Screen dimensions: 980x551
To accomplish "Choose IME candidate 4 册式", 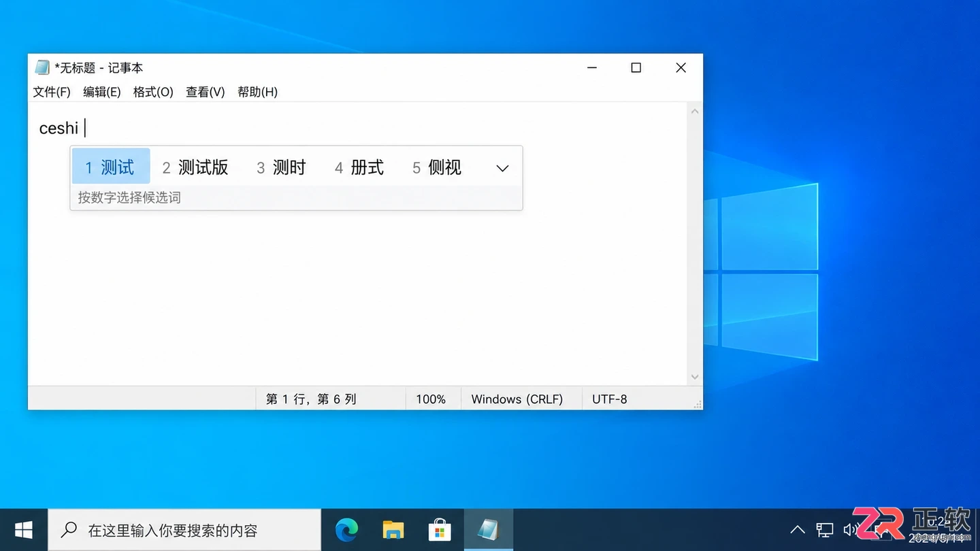I will [359, 167].
